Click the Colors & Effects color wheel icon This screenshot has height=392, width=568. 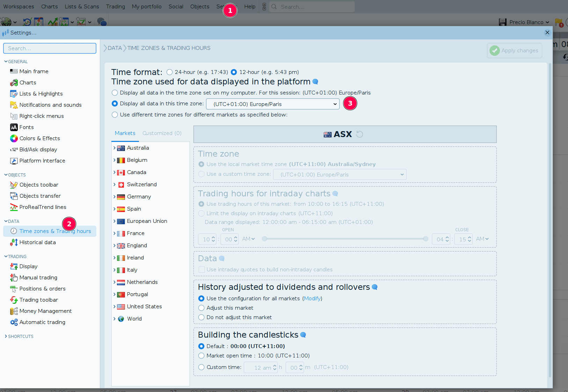pos(14,138)
